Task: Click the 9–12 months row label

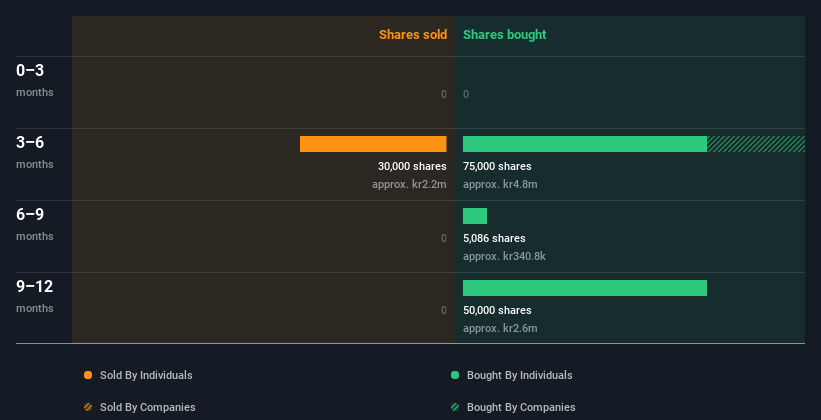Action: [x=35, y=296]
